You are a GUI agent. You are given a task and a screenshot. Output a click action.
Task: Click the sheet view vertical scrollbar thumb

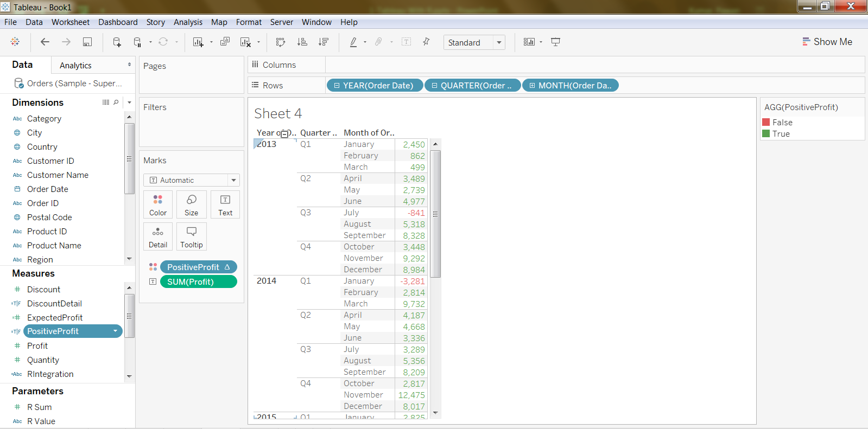435,214
